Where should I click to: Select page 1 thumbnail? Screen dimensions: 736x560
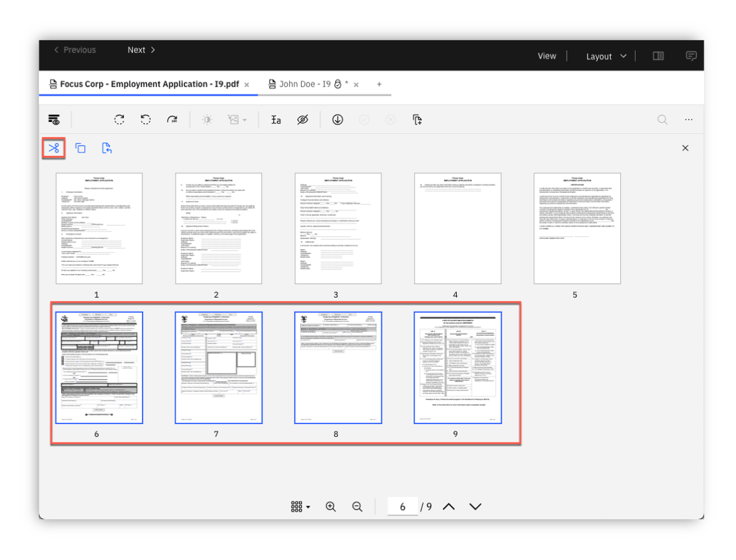point(99,229)
